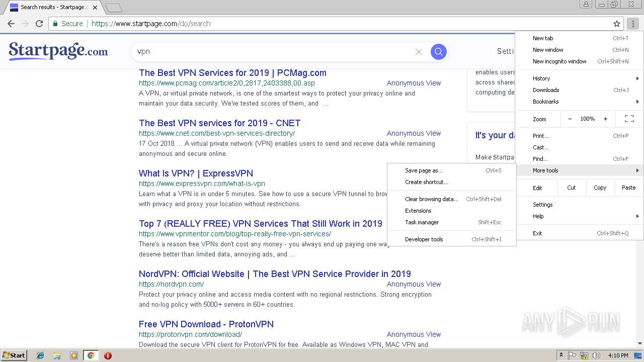Click Paste in the Edit row
Image resolution: width=644 pixels, height=362 pixels.
point(629,188)
